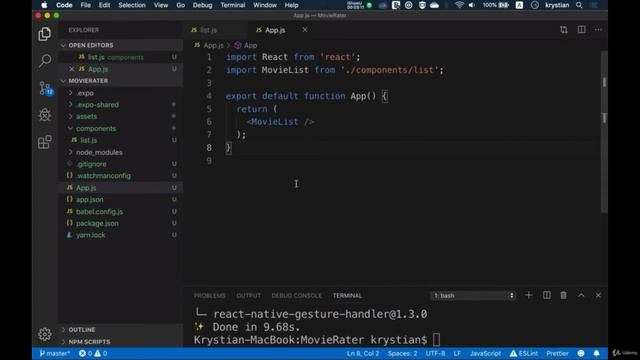Image resolution: width=640 pixels, height=360 pixels.
Task: Open the Extensions view icon
Action: [x=44, y=142]
